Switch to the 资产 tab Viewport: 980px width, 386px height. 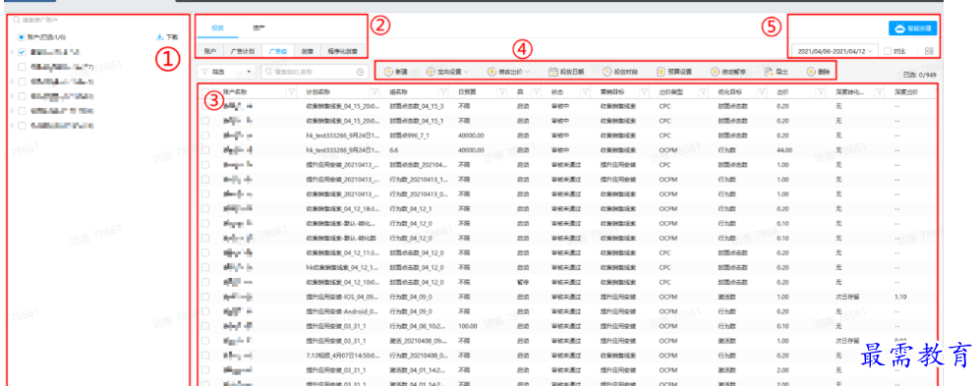(259, 28)
